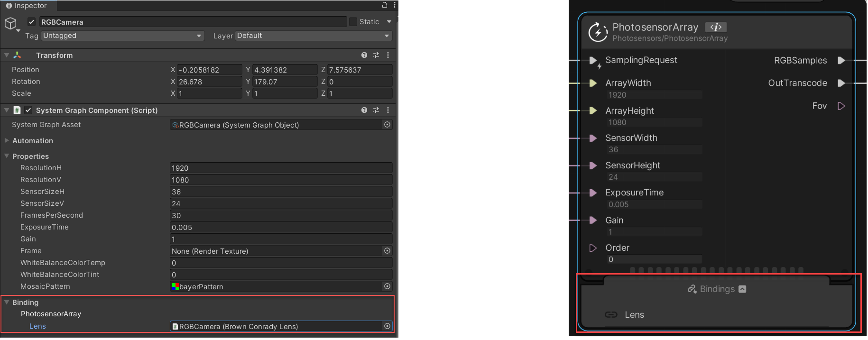The height and width of the screenshot is (340, 868).
Task: Click object picker next to bayerPattern
Action: (387, 286)
